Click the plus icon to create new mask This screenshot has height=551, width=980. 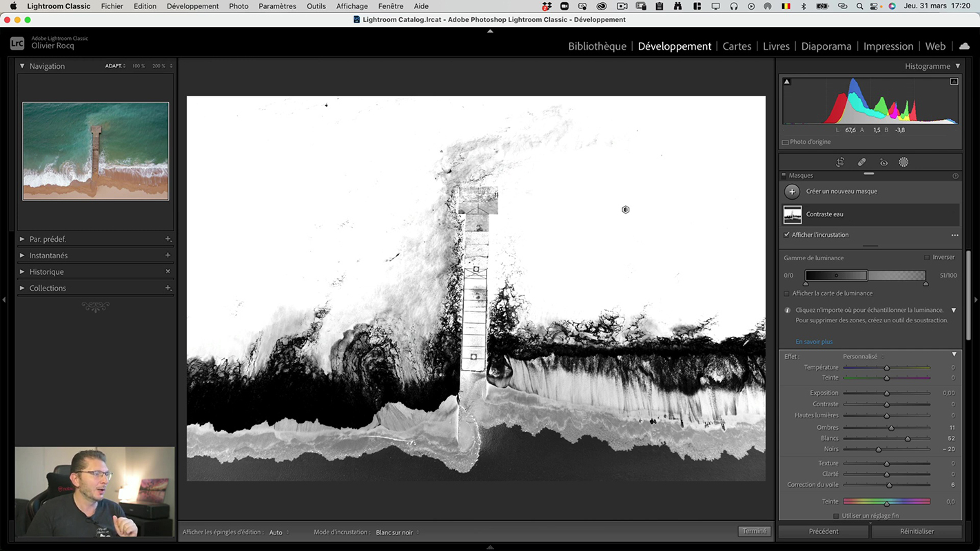click(792, 191)
